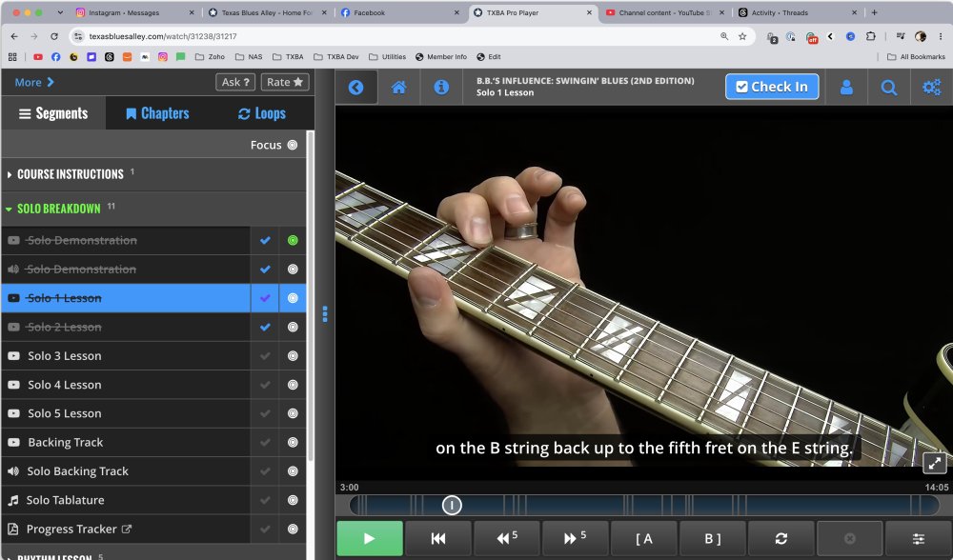Open Zoho bookmarks folder
953x560 pixels.
tap(210, 57)
